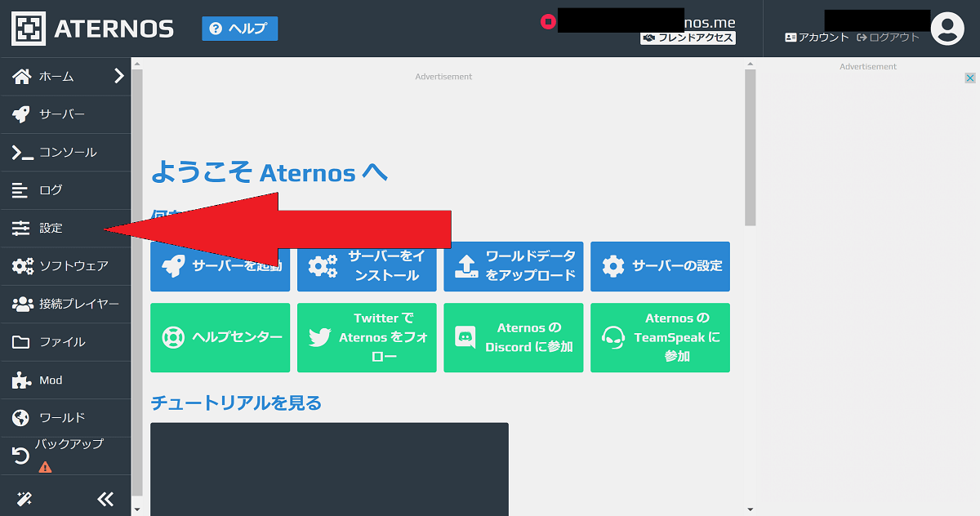The width and height of the screenshot is (980, 516).
Task: Click the ログアウト logout link
Action: (888, 38)
